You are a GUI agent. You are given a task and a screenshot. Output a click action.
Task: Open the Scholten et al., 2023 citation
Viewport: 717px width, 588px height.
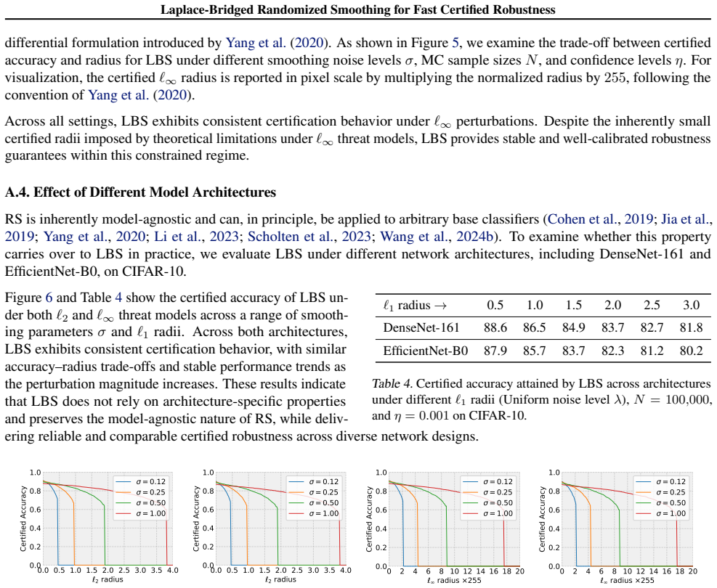tap(309, 237)
